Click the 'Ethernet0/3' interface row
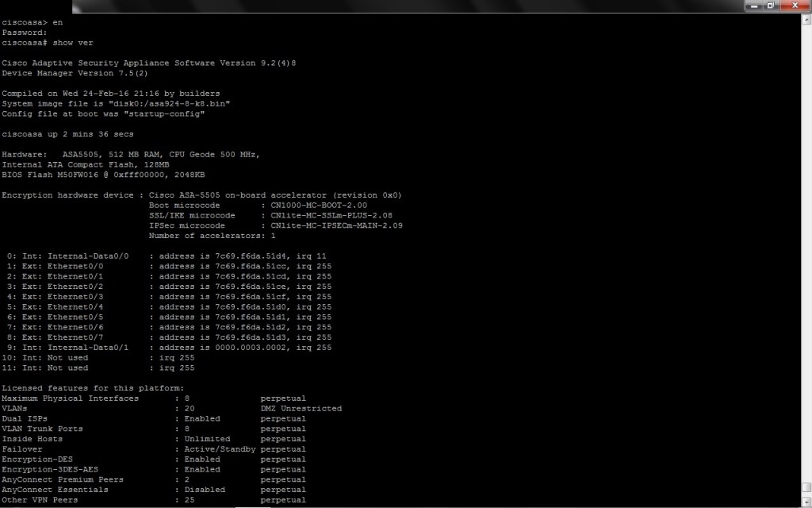 tap(169, 297)
